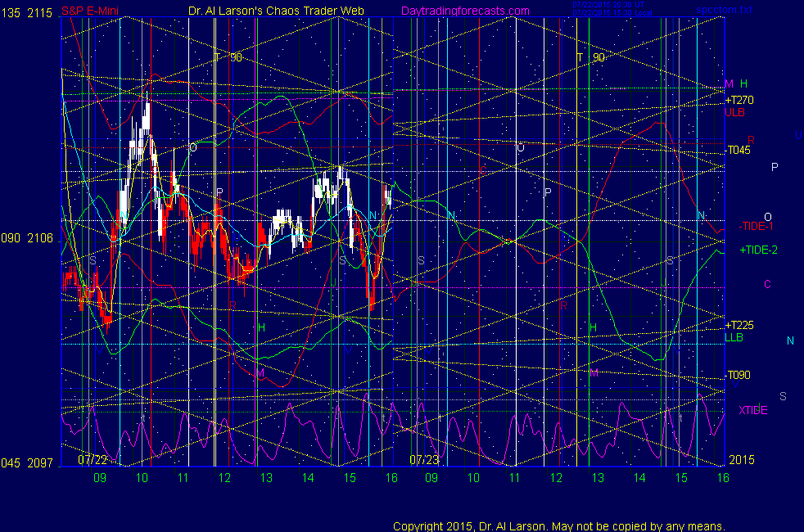Image resolution: width=804 pixels, height=532 pixels.
Task: Click the "+T225" line label
Action: (739, 325)
